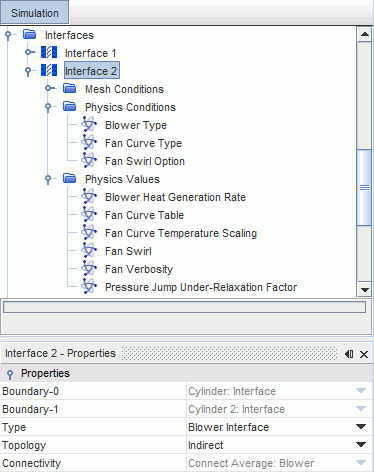Collapse the Properties section toggle
Image resolution: width=374 pixels, height=472 pixels.
[x=10, y=374]
